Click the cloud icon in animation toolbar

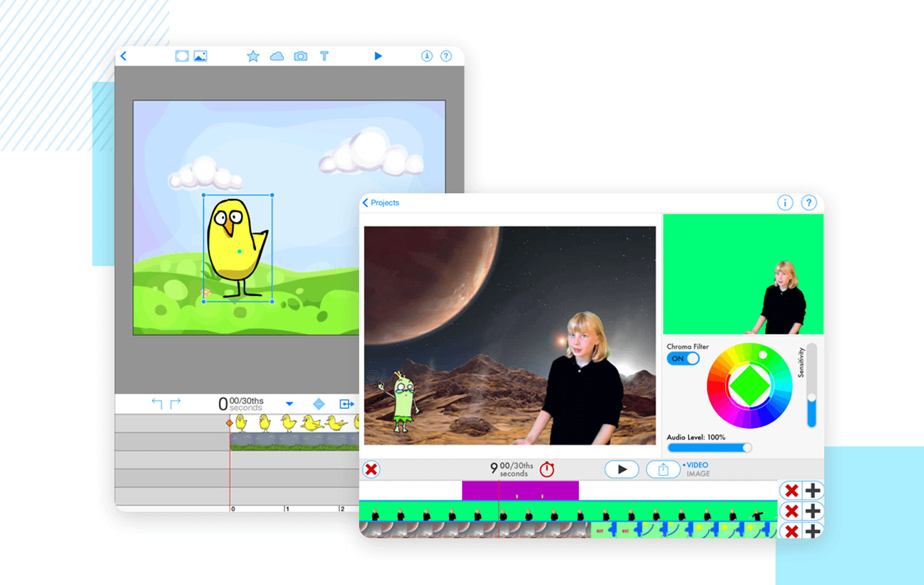click(277, 56)
